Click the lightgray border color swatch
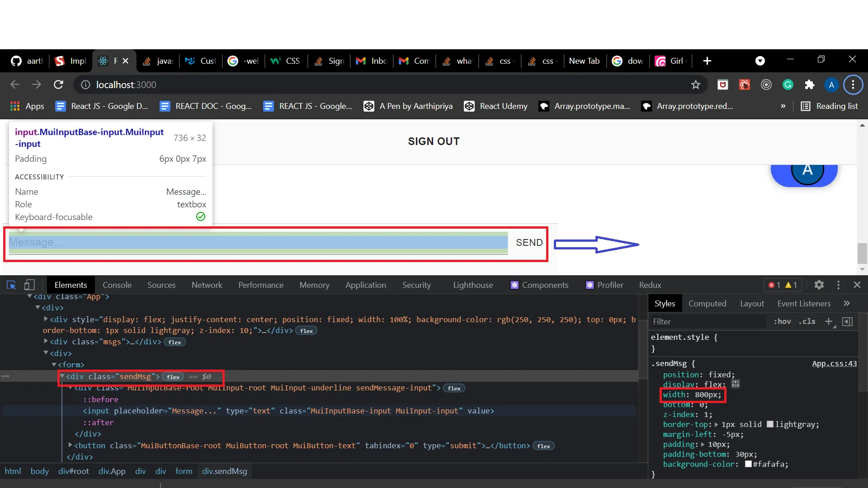Image resolution: width=868 pixels, height=488 pixels. (x=770, y=424)
